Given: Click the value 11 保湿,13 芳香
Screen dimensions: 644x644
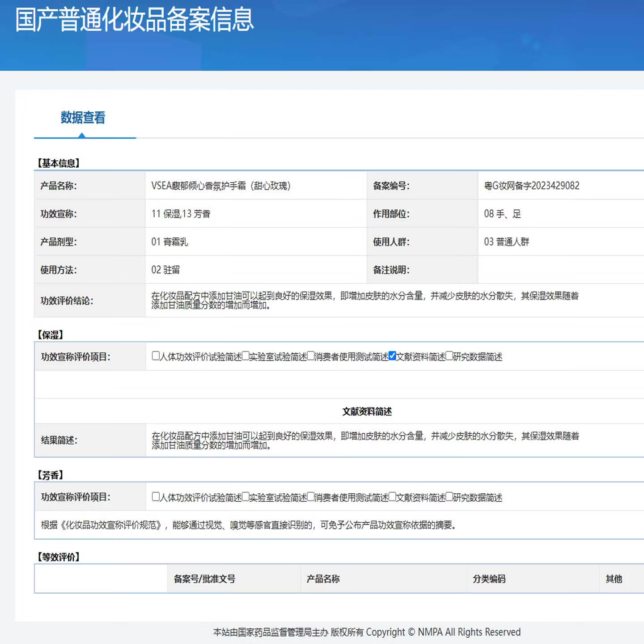Looking at the screenshot, I should point(181,214).
